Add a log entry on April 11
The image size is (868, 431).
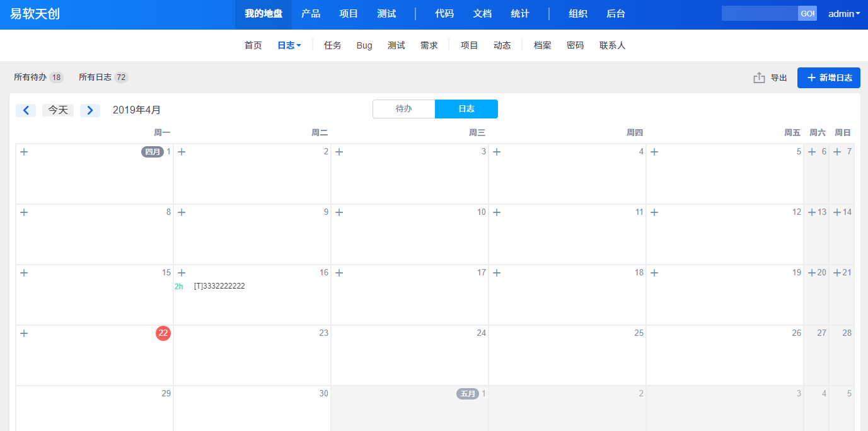point(497,212)
